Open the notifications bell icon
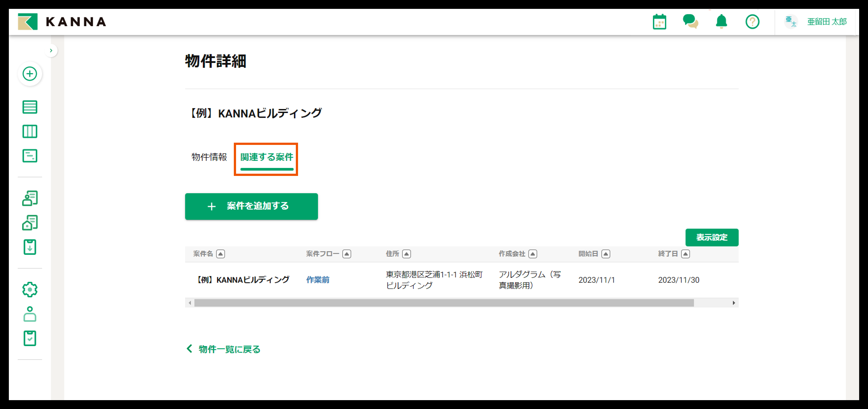 [x=721, y=22]
